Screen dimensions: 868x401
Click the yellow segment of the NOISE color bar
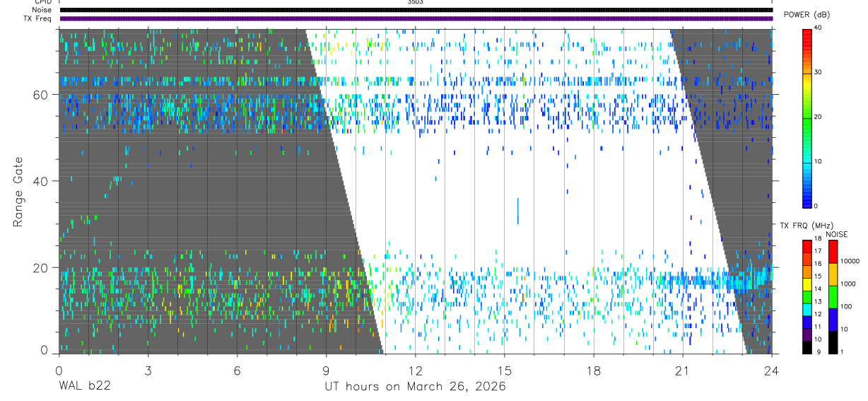(x=833, y=274)
